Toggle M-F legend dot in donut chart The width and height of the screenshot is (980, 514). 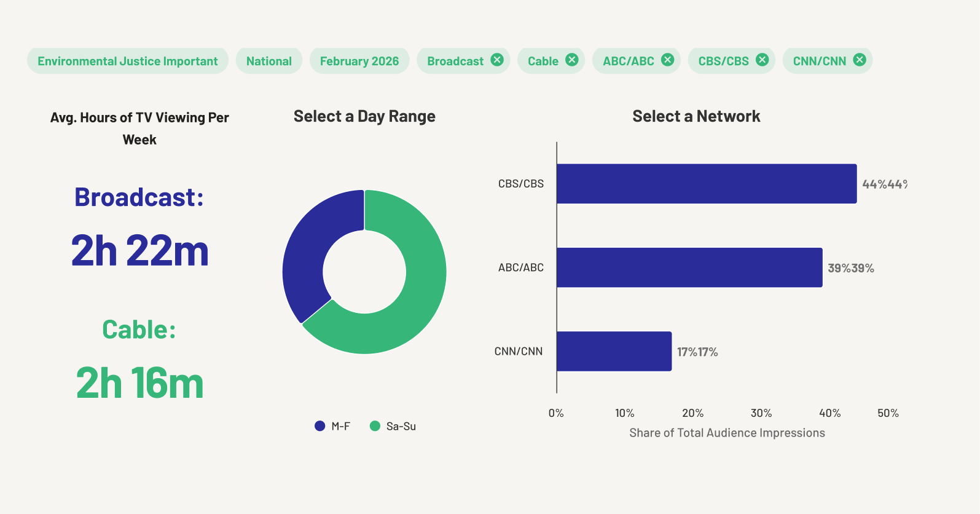[319, 426]
